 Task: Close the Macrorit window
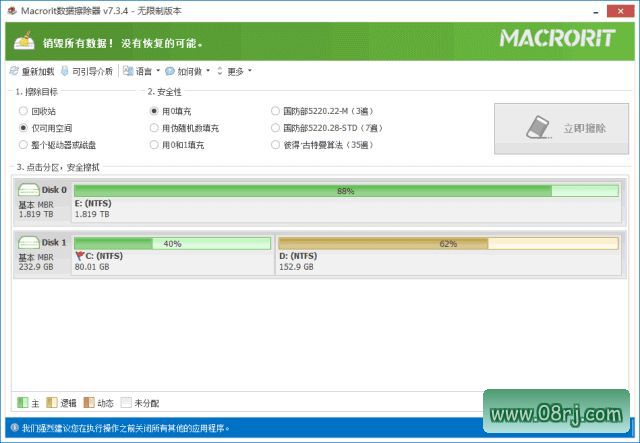click(x=620, y=11)
